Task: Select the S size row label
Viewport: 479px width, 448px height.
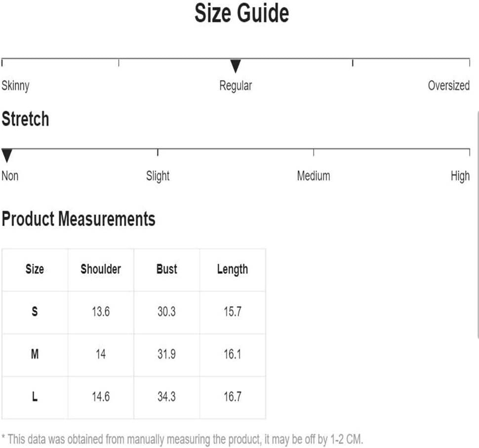Action: [35, 312]
